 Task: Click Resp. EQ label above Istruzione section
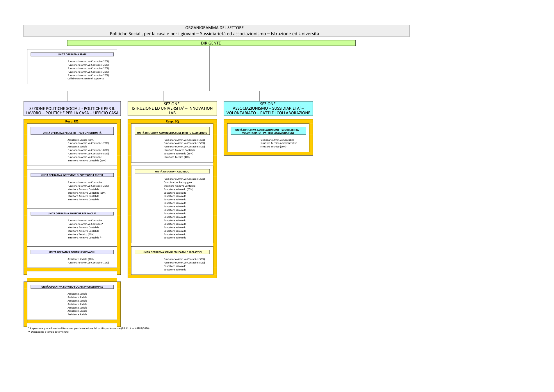[x=172, y=121]
